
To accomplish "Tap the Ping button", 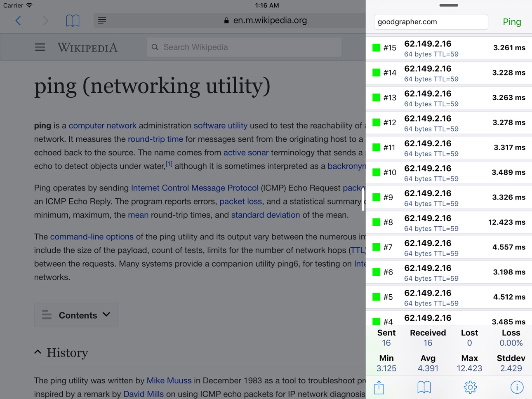I will pyautogui.click(x=512, y=22).
